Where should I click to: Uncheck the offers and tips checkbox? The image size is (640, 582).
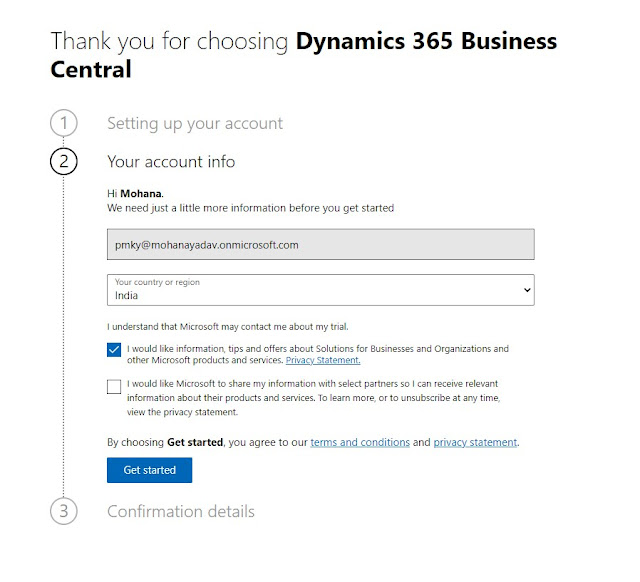pos(114,350)
